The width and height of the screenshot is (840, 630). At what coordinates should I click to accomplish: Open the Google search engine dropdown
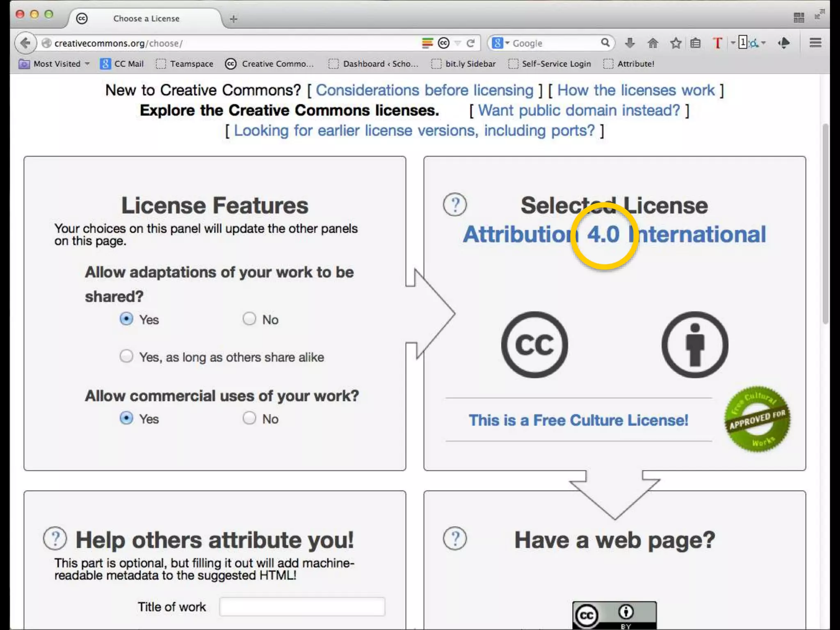point(501,43)
